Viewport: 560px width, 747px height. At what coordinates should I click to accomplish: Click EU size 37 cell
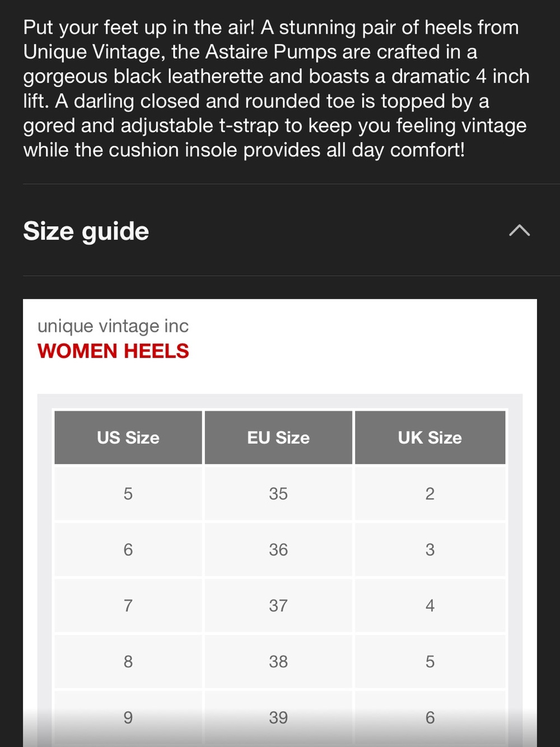pos(278,606)
